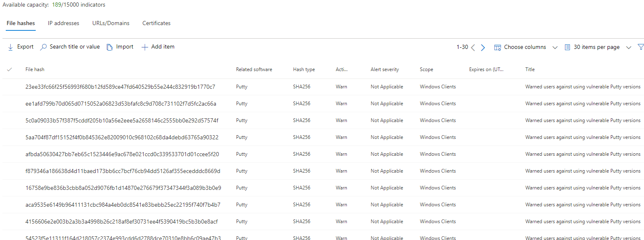Click the items per page list icon

tap(567, 47)
